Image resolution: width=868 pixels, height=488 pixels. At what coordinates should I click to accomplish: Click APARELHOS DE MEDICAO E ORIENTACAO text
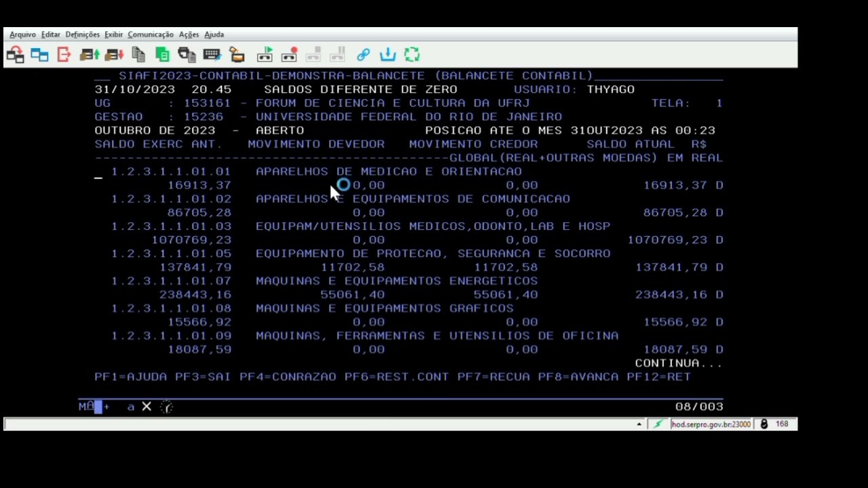389,171
